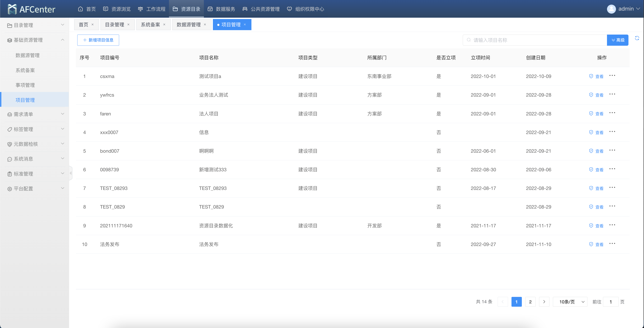
Task: Go to page 2
Action: (x=530, y=302)
